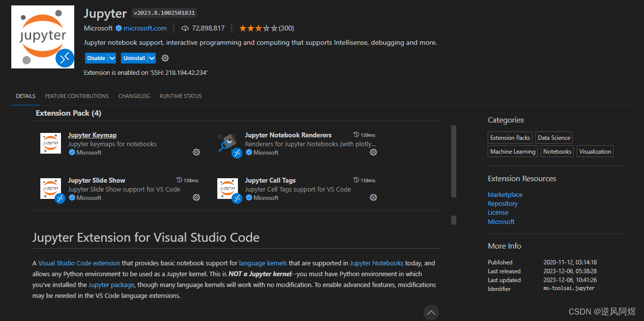The height and width of the screenshot is (321, 644).
Task: Open Jupyter Notebook Renderers manage gear
Action: coord(373,152)
